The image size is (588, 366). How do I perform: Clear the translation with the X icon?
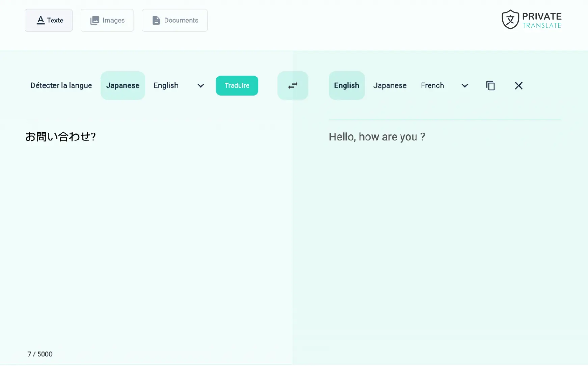[518, 85]
